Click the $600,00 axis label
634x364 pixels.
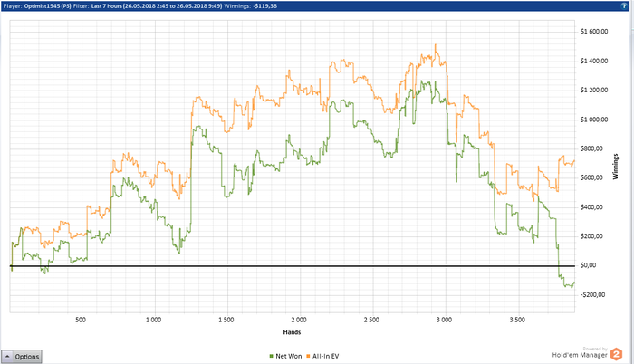pos(591,178)
